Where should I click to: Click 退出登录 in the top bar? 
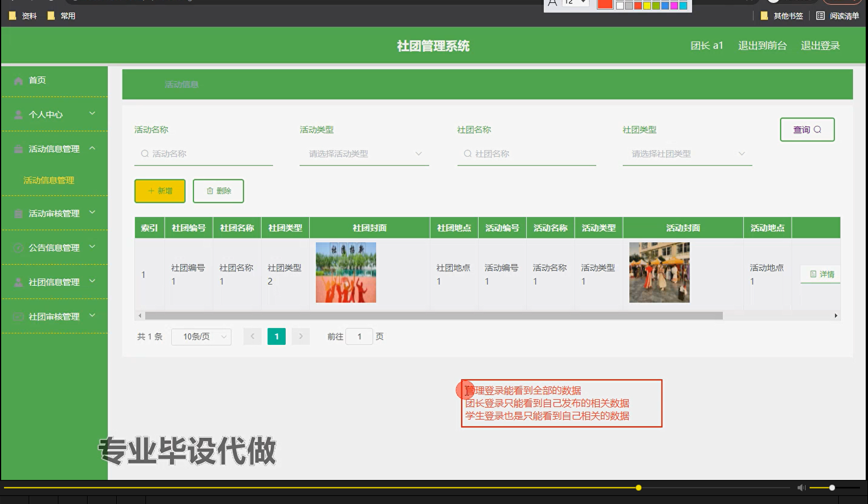(x=820, y=45)
